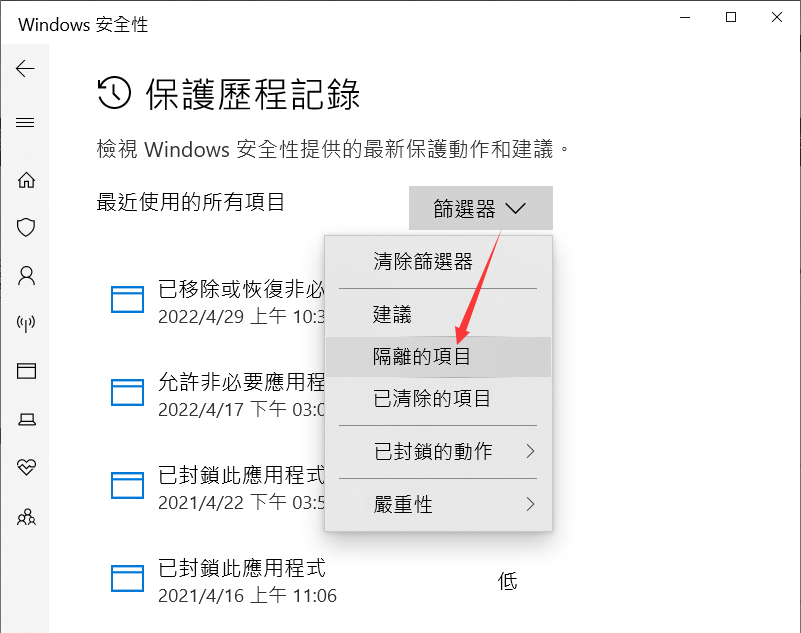Viewport: 801px width, 633px height.
Task: Open the 2022/4/29 已移除或恢復 entry
Action: pyautogui.click(x=217, y=302)
